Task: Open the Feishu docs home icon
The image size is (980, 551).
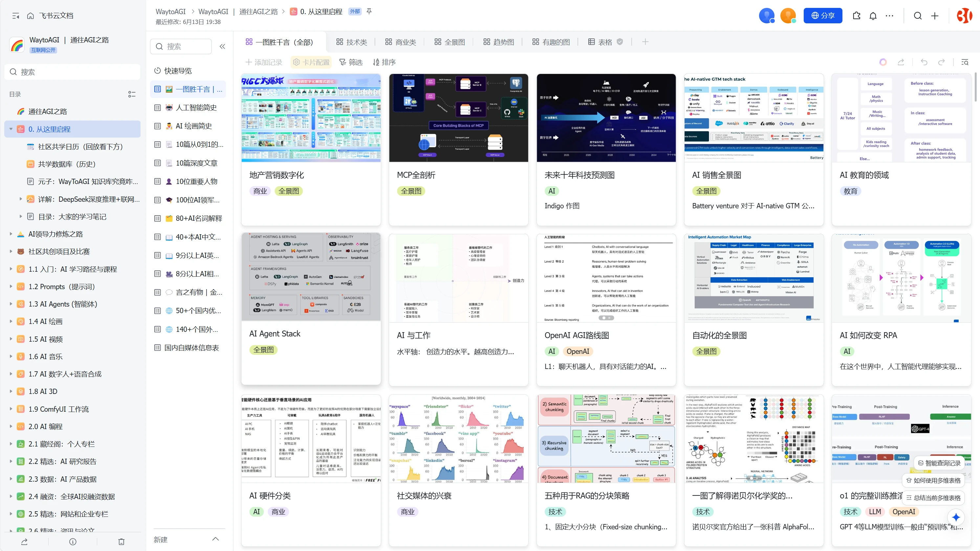Action: click(31, 16)
